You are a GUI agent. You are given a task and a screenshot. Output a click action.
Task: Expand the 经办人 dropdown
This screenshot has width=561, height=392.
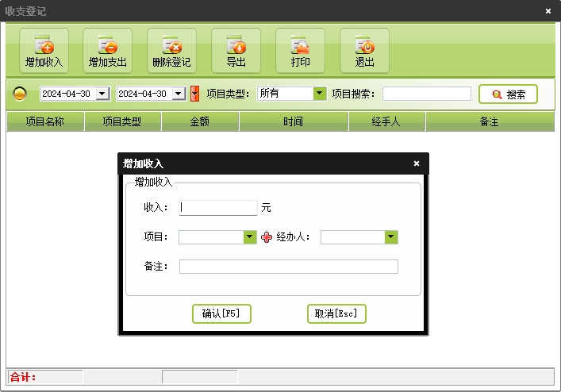point(390,237)
